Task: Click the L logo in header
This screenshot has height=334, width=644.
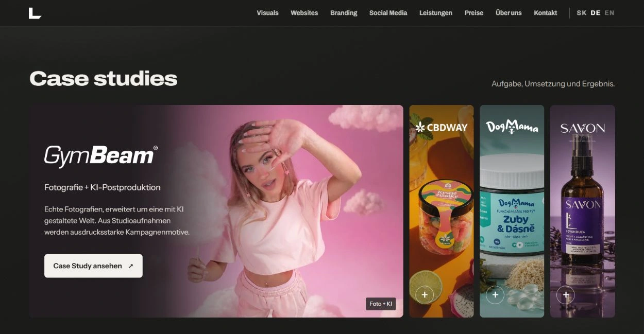Action: pos(35,13)
